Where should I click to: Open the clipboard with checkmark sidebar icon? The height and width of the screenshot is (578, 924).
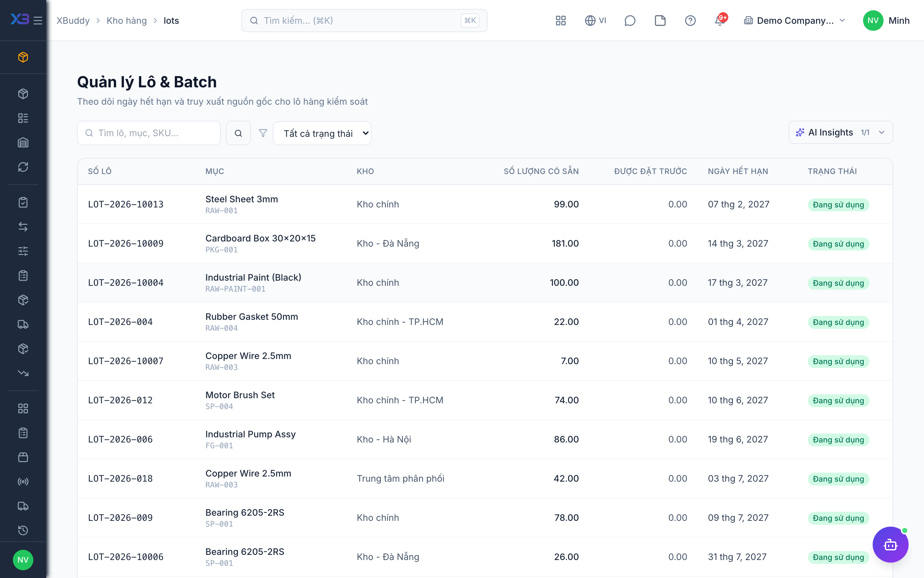pos(23,202)
